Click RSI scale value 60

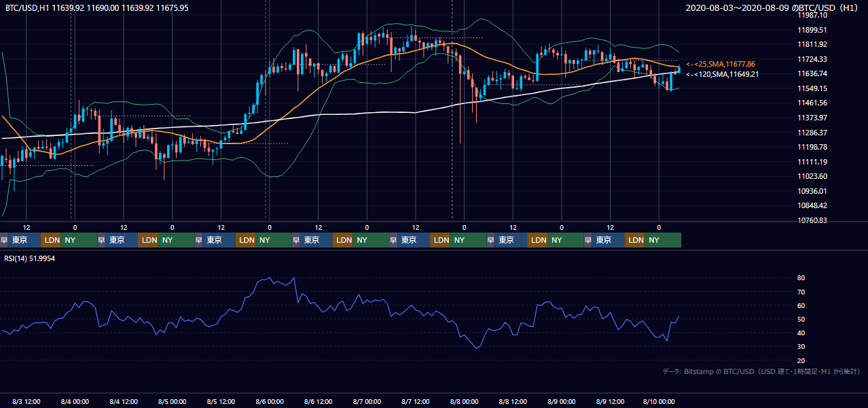[801, 305]
